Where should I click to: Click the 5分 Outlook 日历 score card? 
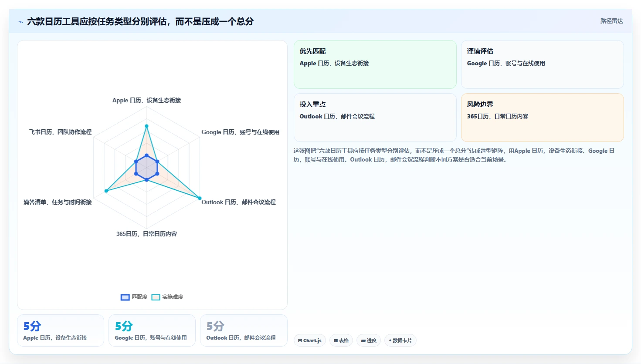(244, 330)
